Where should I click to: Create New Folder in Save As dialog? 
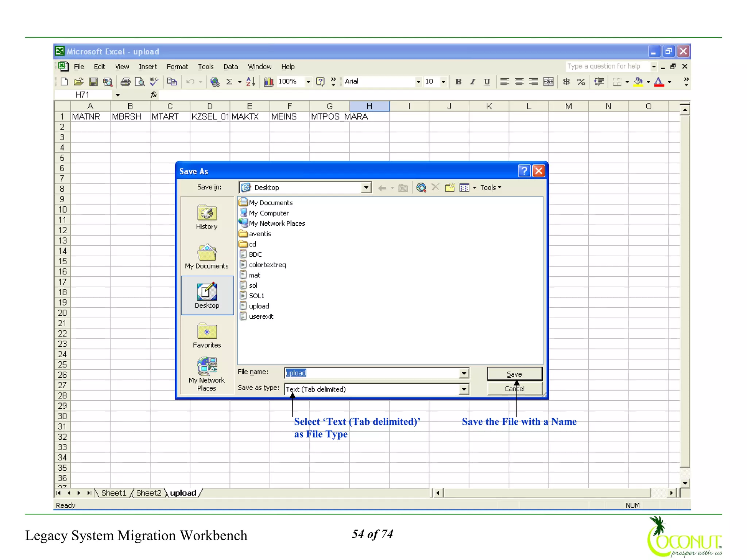(450, 187)
